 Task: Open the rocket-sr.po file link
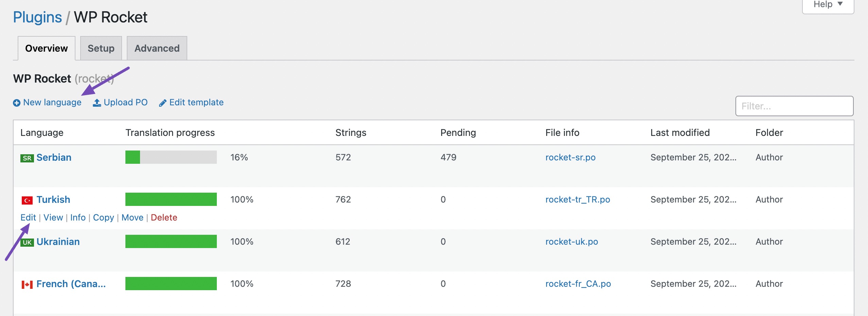[x=571, y=157]
